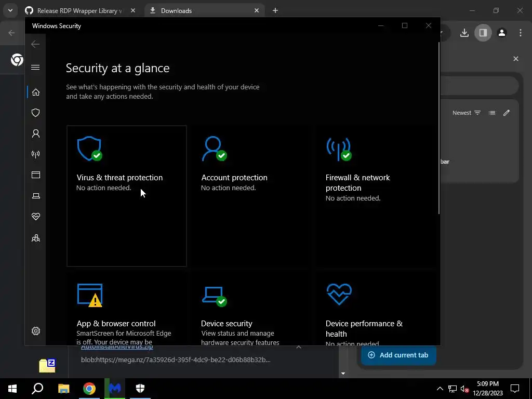Click blob mega.nz download source URL
This screenshot has width=532, height=399.
tap(176, 360)
